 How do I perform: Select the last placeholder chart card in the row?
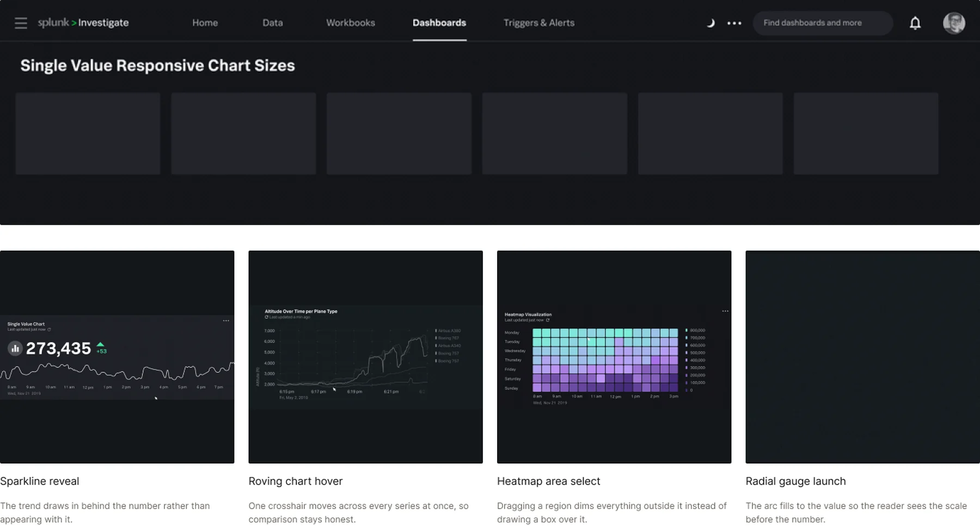pos(866,133)
